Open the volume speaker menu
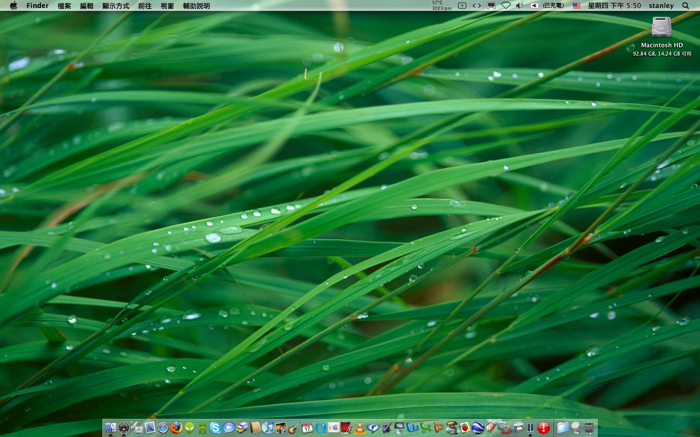700x437 pixels. [519, 5]
